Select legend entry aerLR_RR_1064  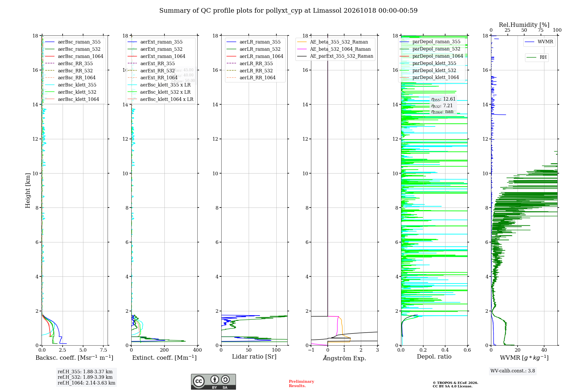(x=251, y=78)
